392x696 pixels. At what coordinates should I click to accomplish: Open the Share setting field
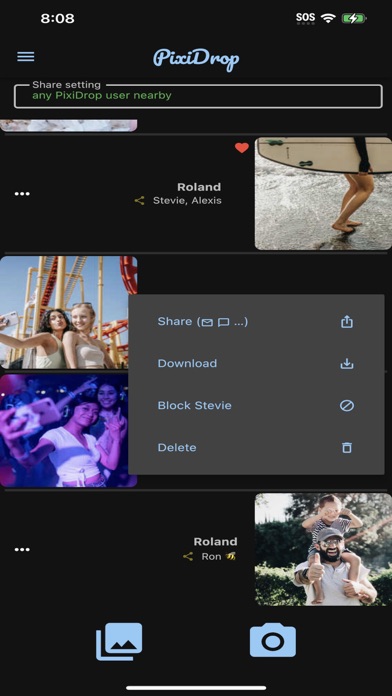click(x=198, y=96)
